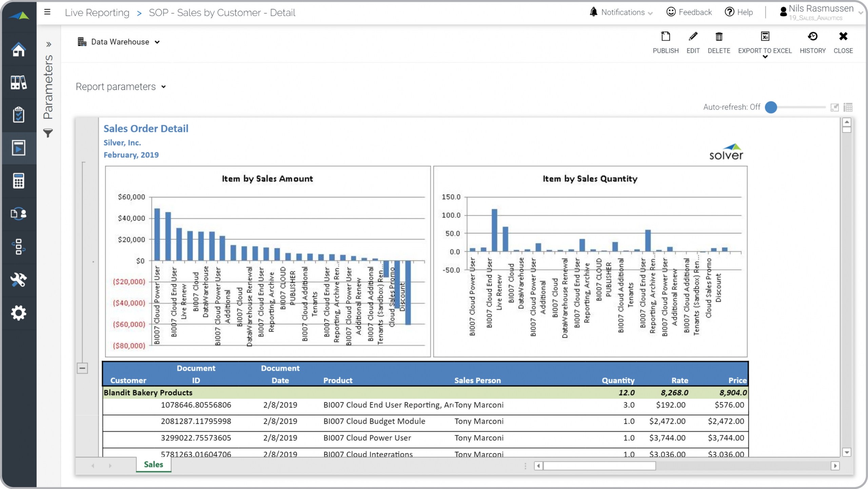Open the calculator icon in sidebar
Image resolution: width=868 pixels, height=489 pixels.
[x=18, y=181]
